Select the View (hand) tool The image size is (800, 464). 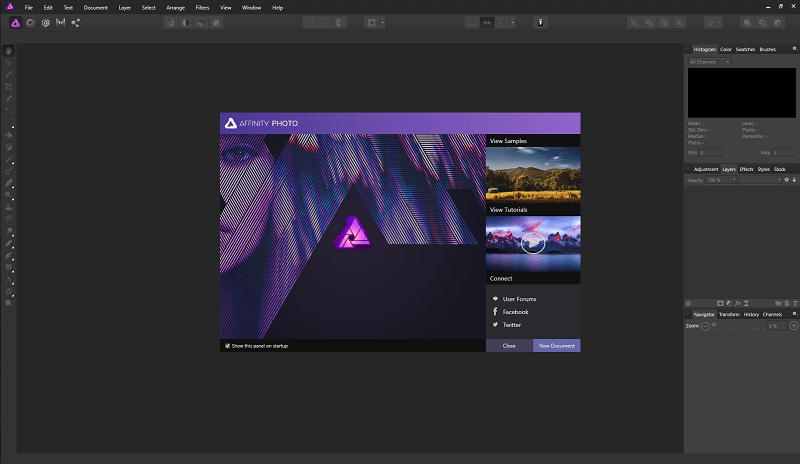tap(9, 51)
